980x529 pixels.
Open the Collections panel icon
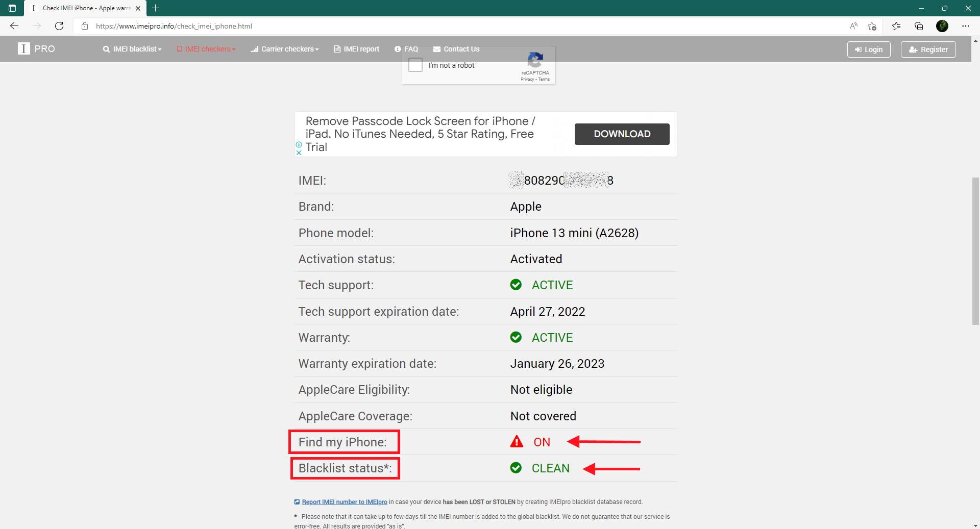pyautogui.click(x=919, y=26)
